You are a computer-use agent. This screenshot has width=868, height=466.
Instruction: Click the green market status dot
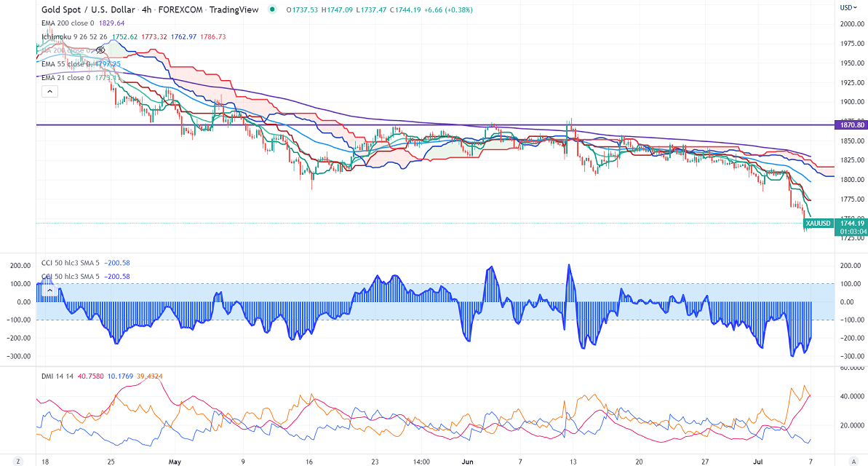pos(272,9)
